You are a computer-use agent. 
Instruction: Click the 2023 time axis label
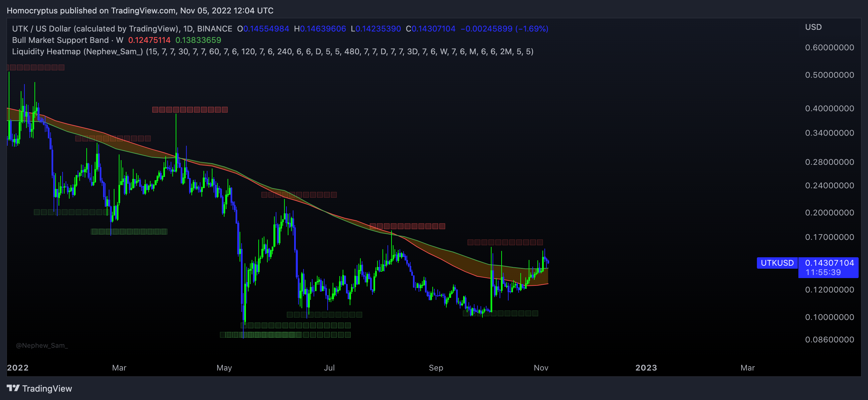(x=646, y=368)
